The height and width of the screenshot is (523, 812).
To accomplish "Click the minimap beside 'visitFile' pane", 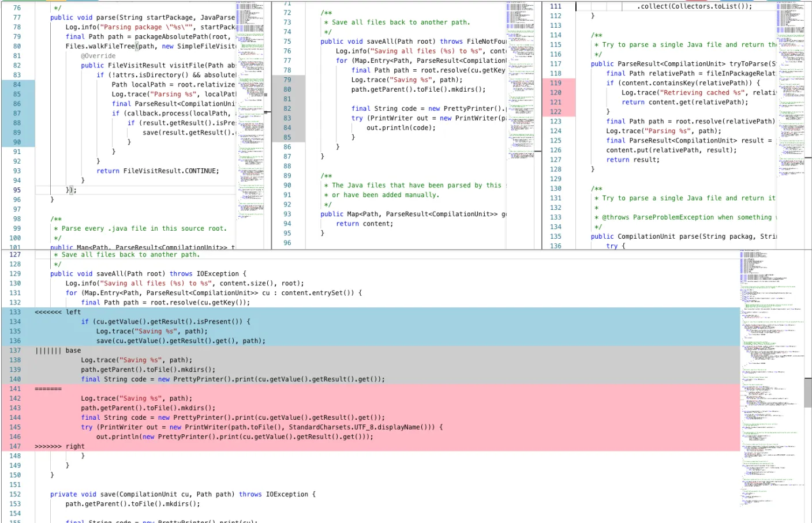I will point(250,110).
